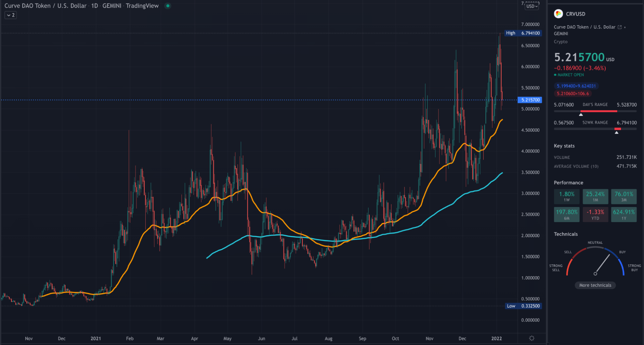
Task: Click the technicals gauge needle
Action: pos(602,264)
